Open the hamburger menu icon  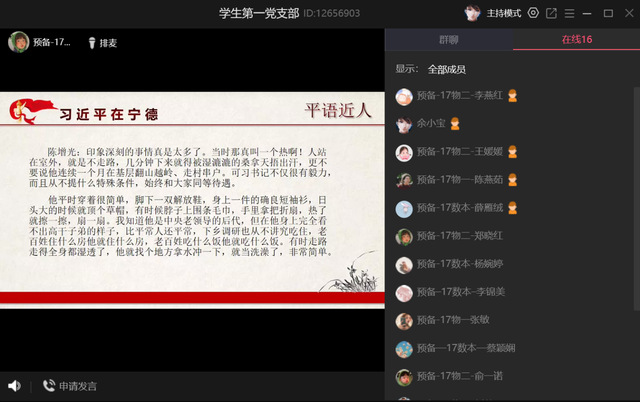point(569,13)
